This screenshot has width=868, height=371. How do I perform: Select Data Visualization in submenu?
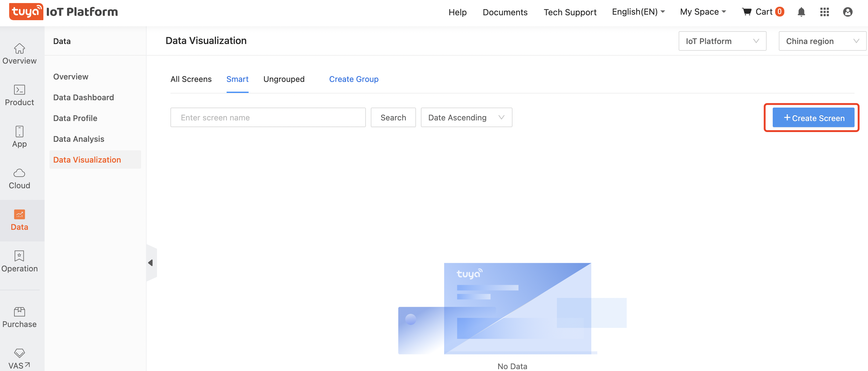coord(95,160)
